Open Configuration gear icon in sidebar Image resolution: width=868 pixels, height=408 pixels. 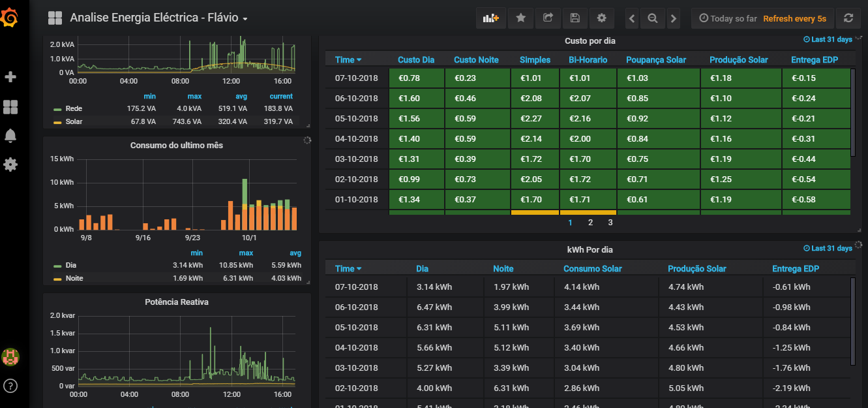tap(10, 165)
